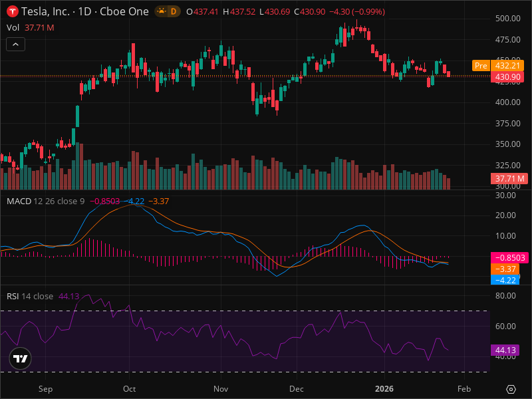Click the high price H437.52 value
The height and width of the screenshot is (399, 532).
point(239,11)
